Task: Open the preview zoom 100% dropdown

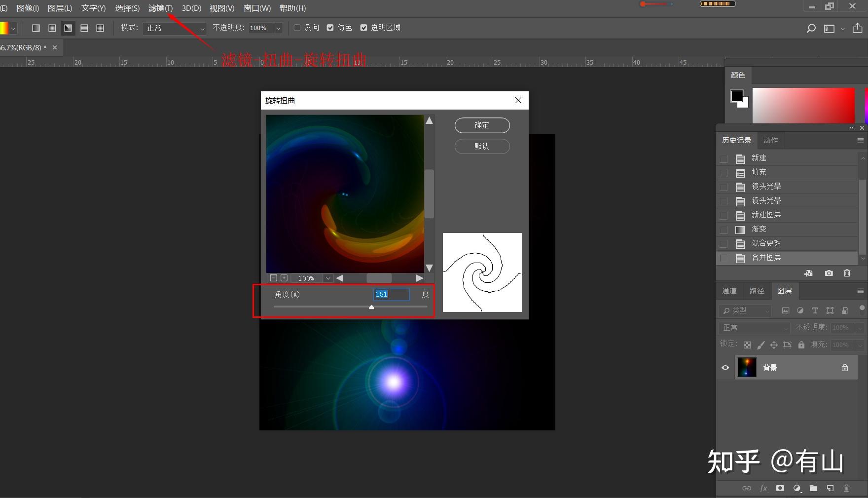Action: (x=327, y=278)
